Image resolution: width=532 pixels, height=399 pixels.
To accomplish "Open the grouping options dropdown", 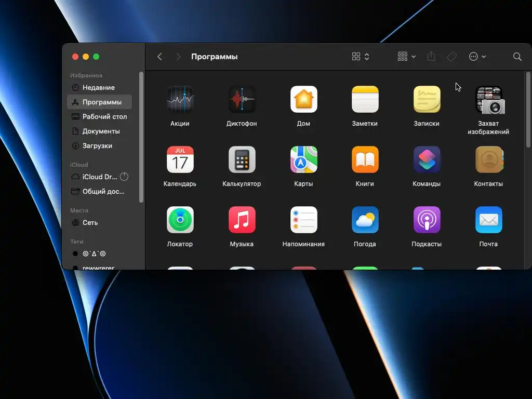I will click(406, 57).
